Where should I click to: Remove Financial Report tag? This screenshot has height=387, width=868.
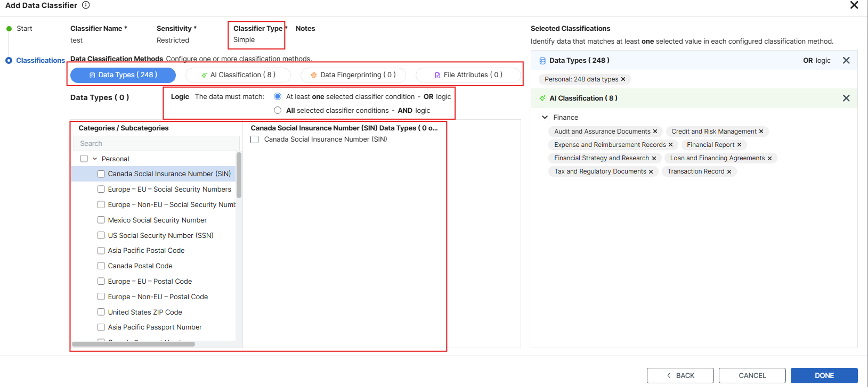[x=740, y=145]
